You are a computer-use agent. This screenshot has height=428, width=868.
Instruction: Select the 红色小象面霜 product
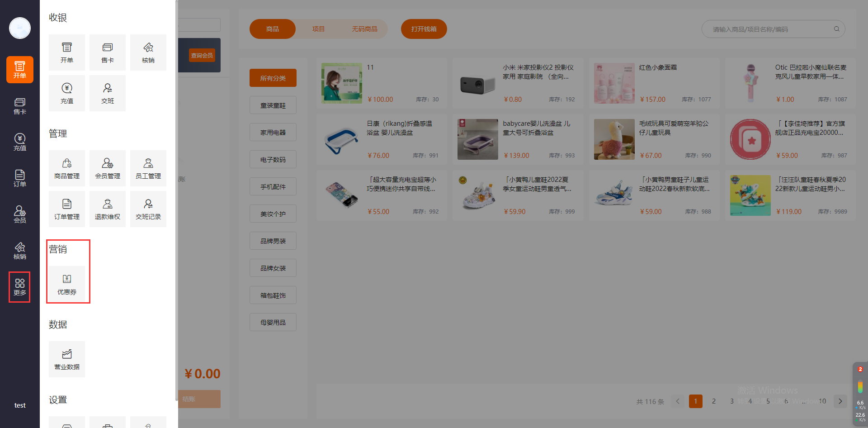point(654,83)
